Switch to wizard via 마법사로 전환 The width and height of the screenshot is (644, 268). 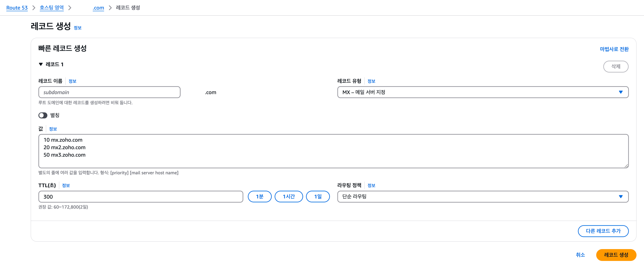[614, 49]
